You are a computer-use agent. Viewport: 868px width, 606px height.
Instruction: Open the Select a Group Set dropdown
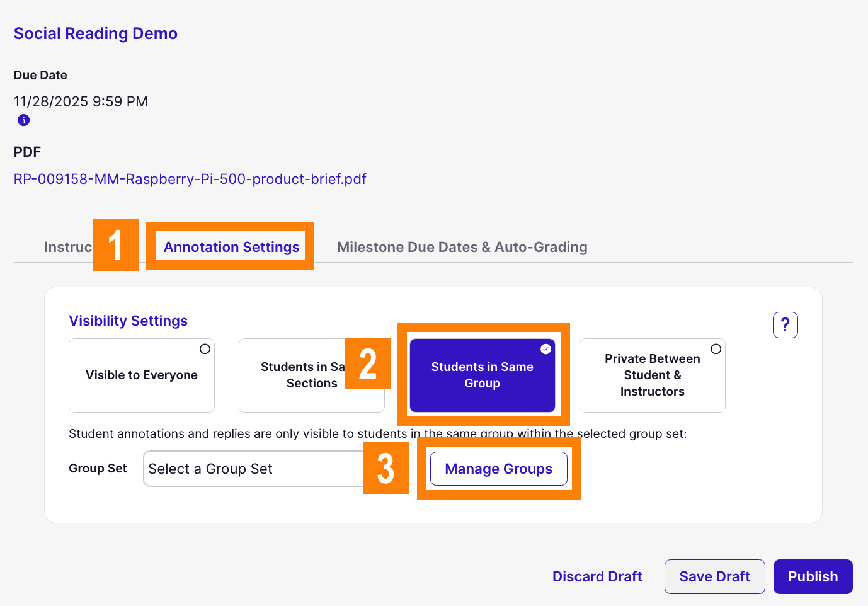[x=253, y=469]
